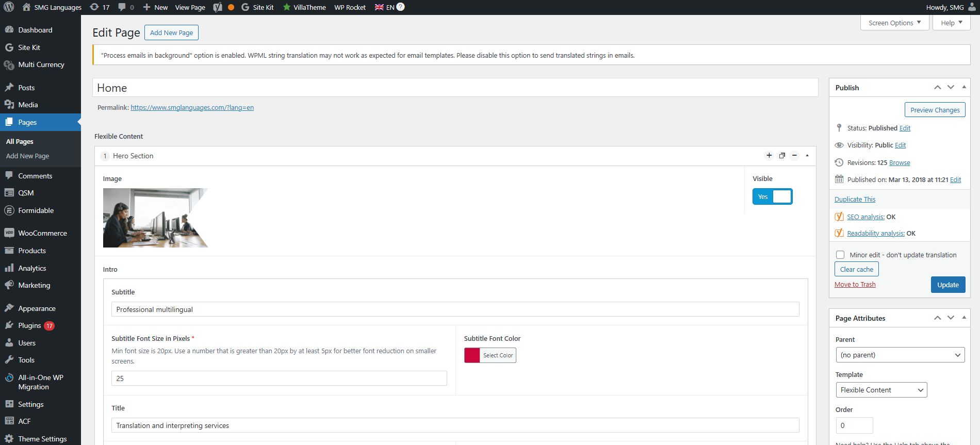980x445 pixels.
Task: Click the Subtitle text field
Action: (455, 309)
